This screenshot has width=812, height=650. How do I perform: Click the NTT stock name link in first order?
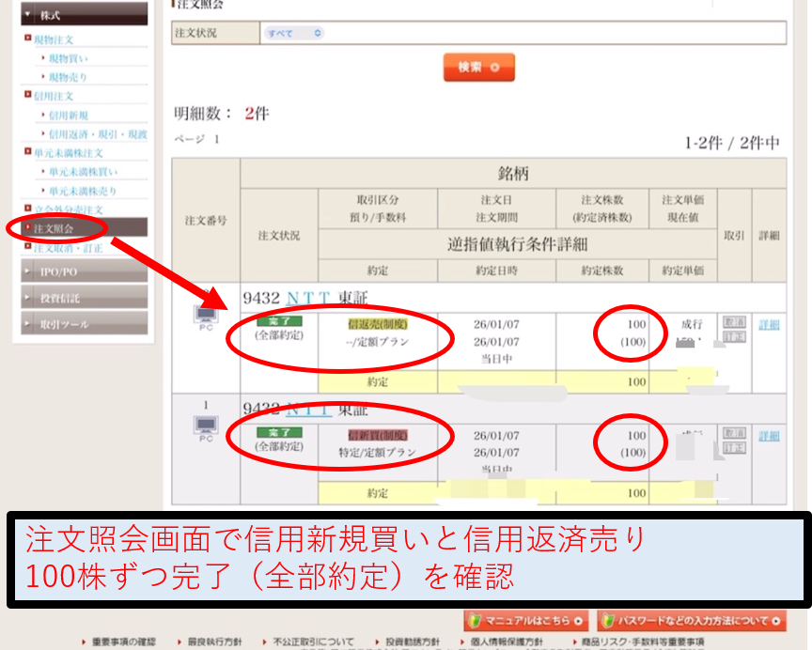tap(308, 297)
